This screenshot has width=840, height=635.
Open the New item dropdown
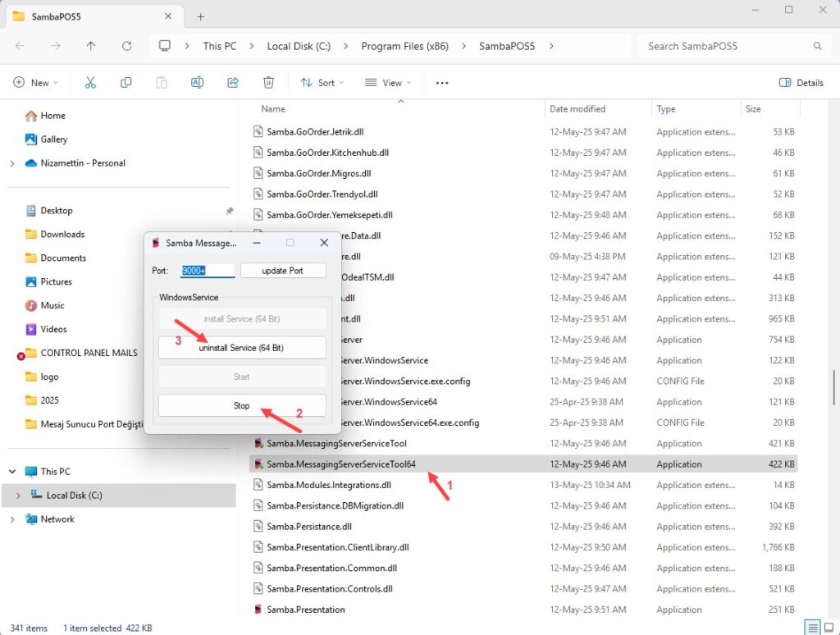35,83
